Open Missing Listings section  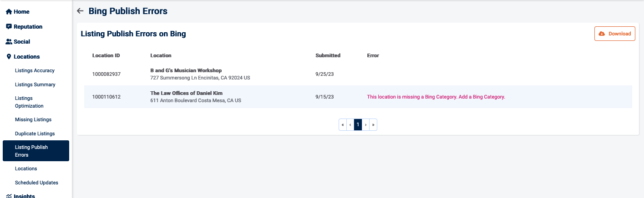(x=33, y=119)
